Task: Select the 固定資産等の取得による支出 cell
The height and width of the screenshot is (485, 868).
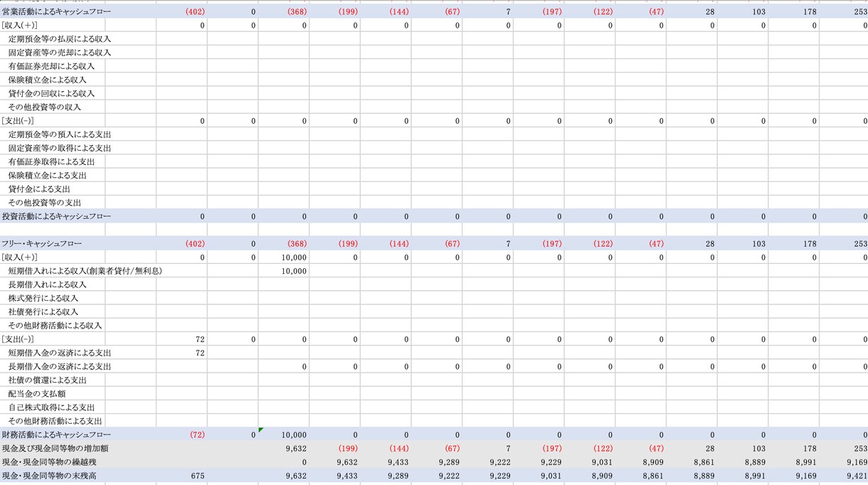Action: [60, 148]
